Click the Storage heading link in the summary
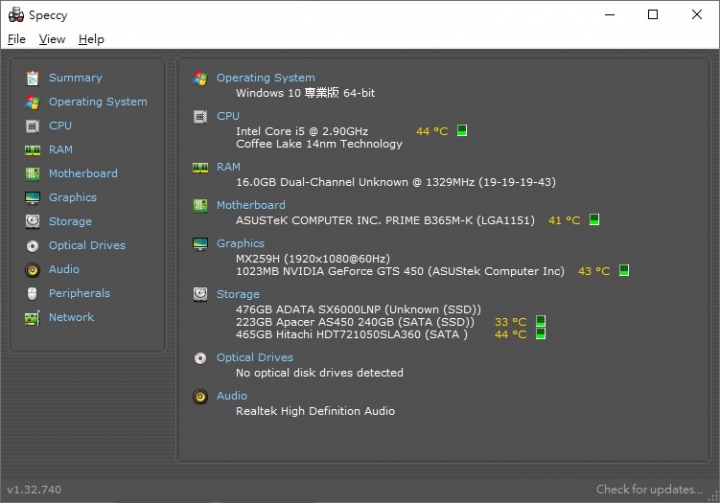 [238, 294]
